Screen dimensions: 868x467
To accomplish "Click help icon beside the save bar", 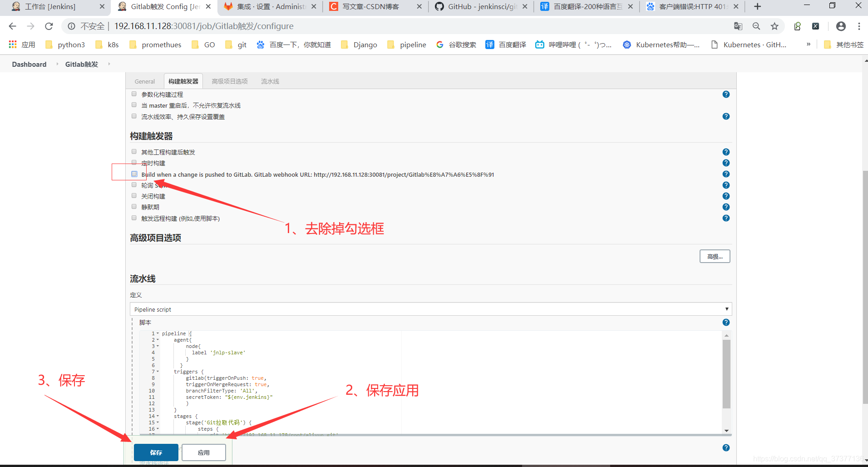I will point(726,448).
